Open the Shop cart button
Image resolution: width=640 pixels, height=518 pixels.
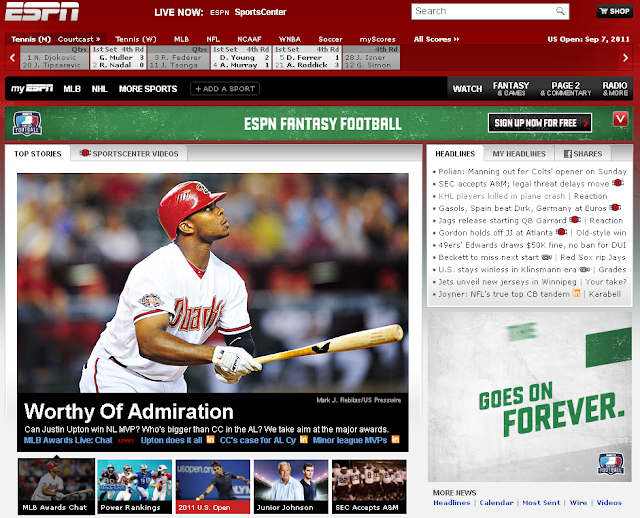[615, 11]
